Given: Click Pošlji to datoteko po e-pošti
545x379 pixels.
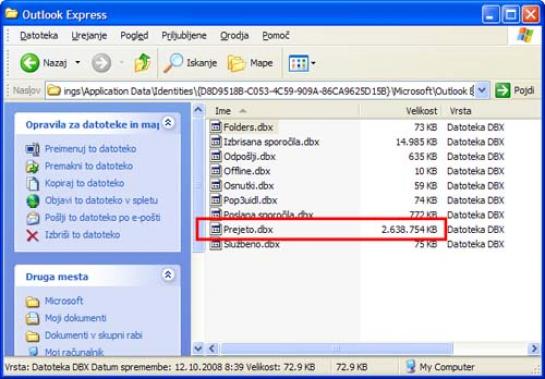Looking at the screenshot, I should click(x=103, y=218).
